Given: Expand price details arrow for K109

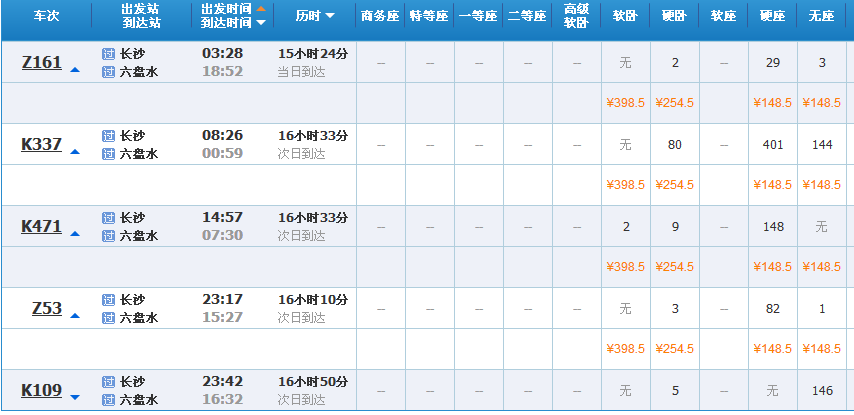Looking at the screenshot, I should 75,397.
